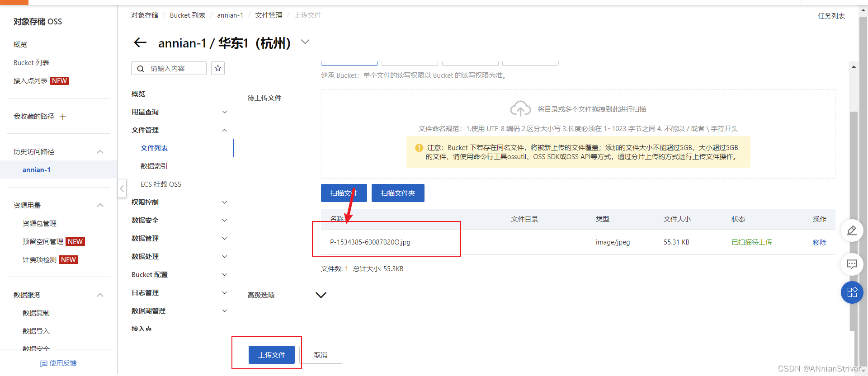The height and width of the screenshot is (376, 868).
Task: Open 概览 in the OSS left sidebar
Action: coord(20,44)
